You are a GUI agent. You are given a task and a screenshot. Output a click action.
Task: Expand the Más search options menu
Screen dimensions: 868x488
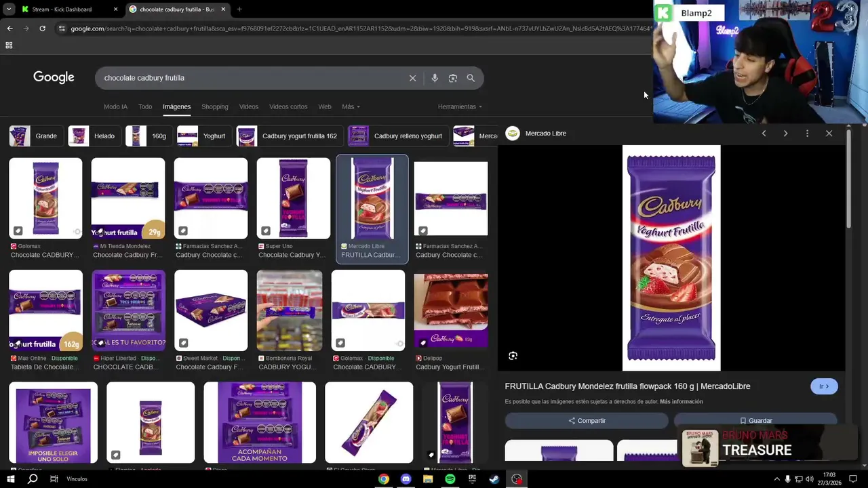[x=351, y=106]
